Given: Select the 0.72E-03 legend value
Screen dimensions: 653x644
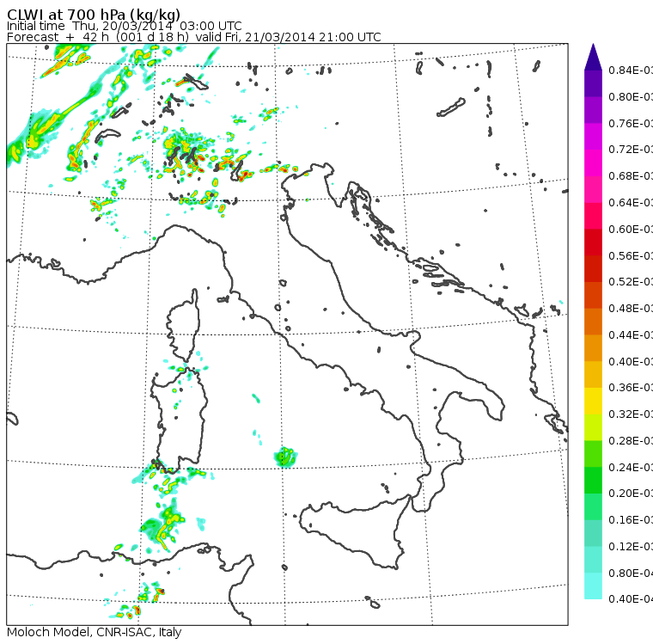Looking at the screenshot, I should pyautogui.click(x=631, y=150).
